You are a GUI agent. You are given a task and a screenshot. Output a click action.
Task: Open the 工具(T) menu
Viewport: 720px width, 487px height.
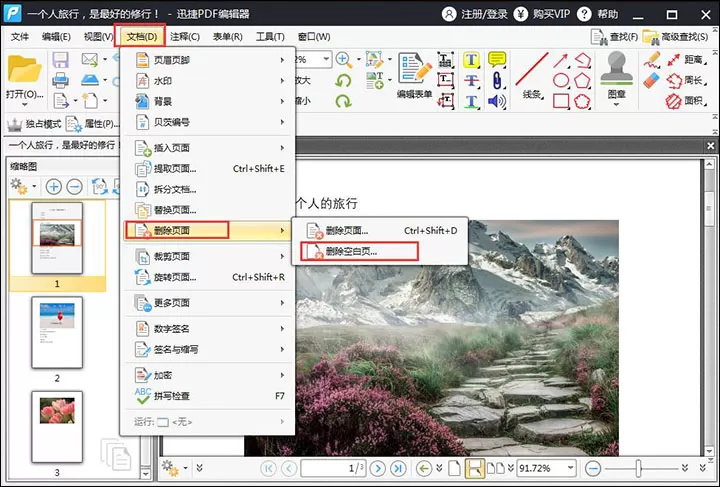point(270,36)
